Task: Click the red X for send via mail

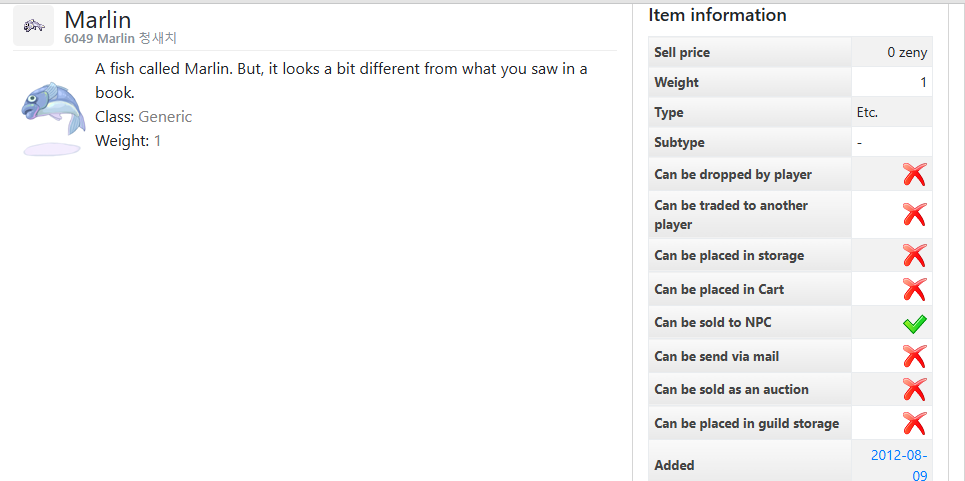Action: click(x=914, y=356)
